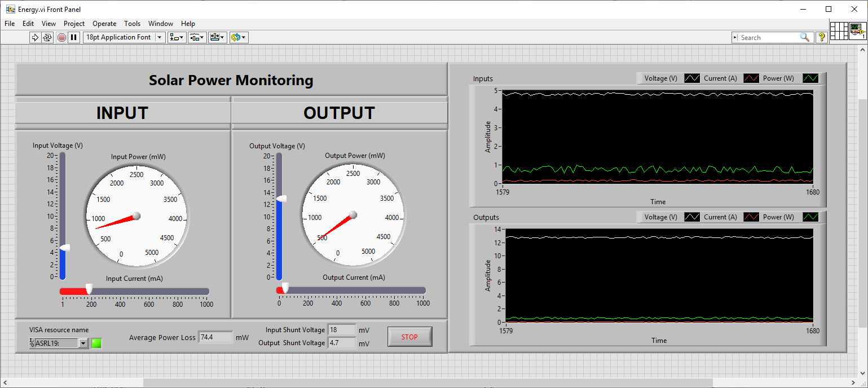Click the Input Current slider handle
Viewport: 868px width, 388px height.
pyautogui.click(x=89, y=289)
